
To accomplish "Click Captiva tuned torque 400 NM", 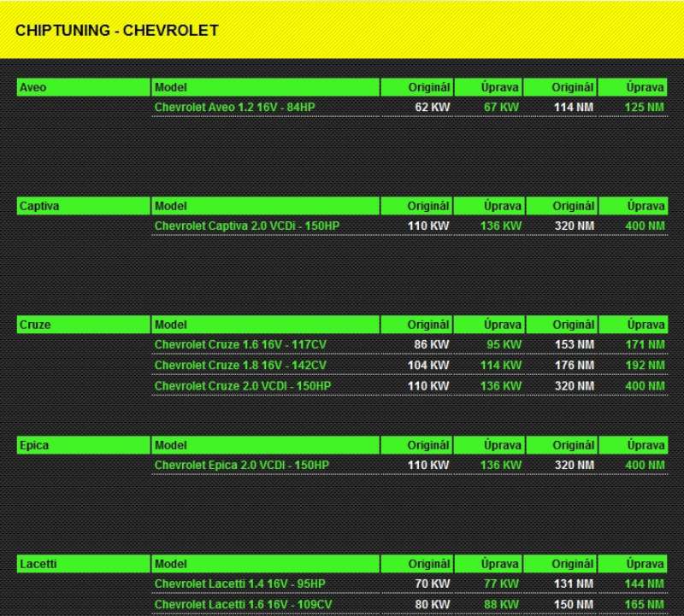I will 646,226.
